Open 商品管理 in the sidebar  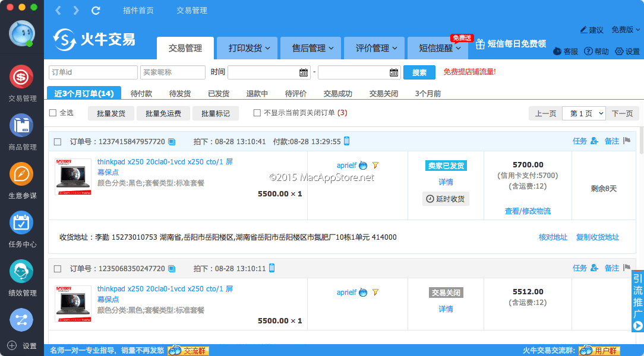tap(21, 125)
